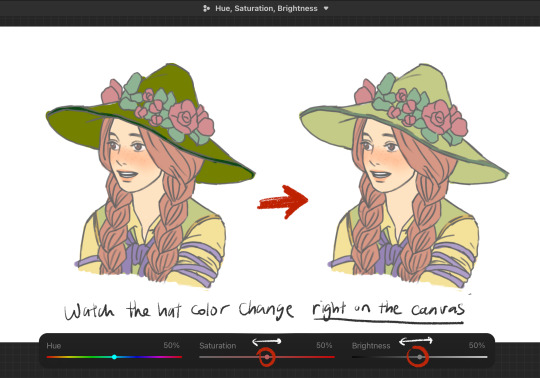Click the Hue, Saturation, Brightness title

point(266,8)
